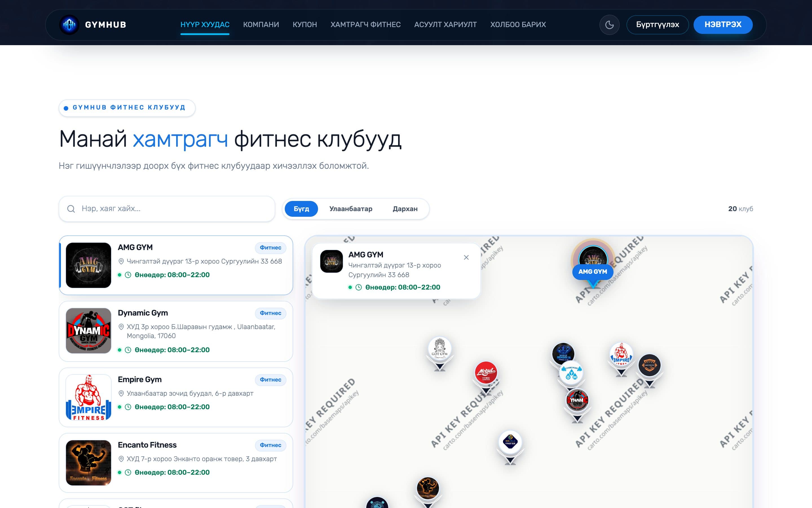Click the search magnifier icon
Viewport: 812px width, 508px height.
pyautogui.click(x=71, y=209)
